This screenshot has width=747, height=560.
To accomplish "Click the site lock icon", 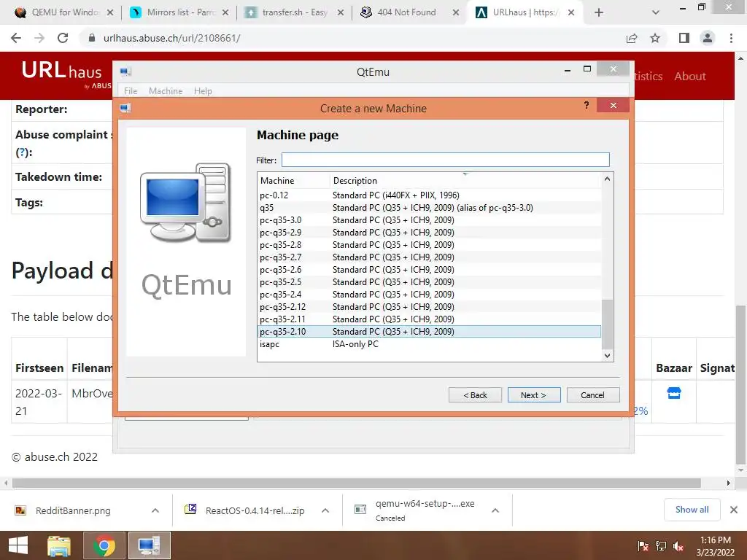I will [92, 38].
